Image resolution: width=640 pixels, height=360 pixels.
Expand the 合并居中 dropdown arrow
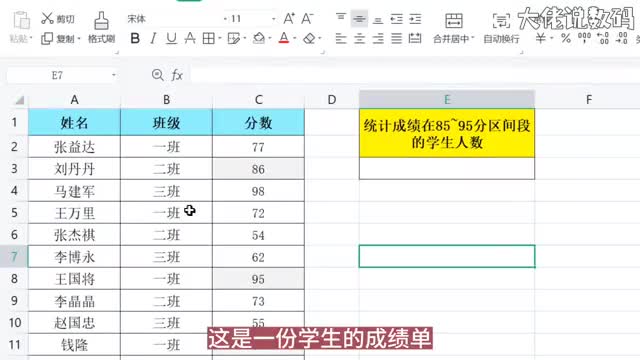pyautogui.click(x=473, y=39)
